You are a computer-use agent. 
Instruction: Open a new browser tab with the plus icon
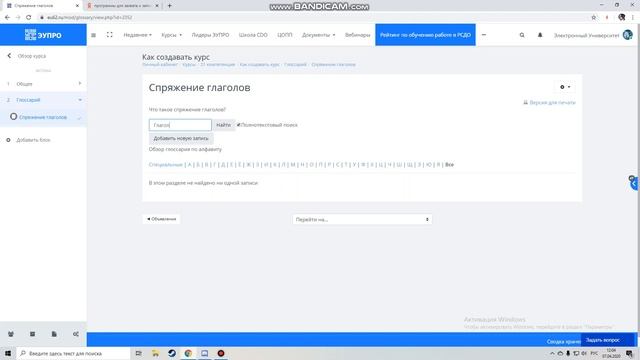click(x=169, y=6)
